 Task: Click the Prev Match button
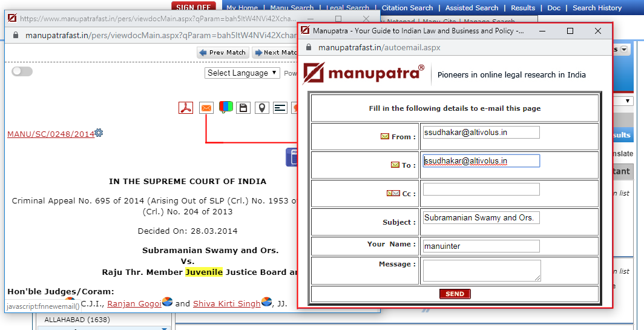coord(223,53)
